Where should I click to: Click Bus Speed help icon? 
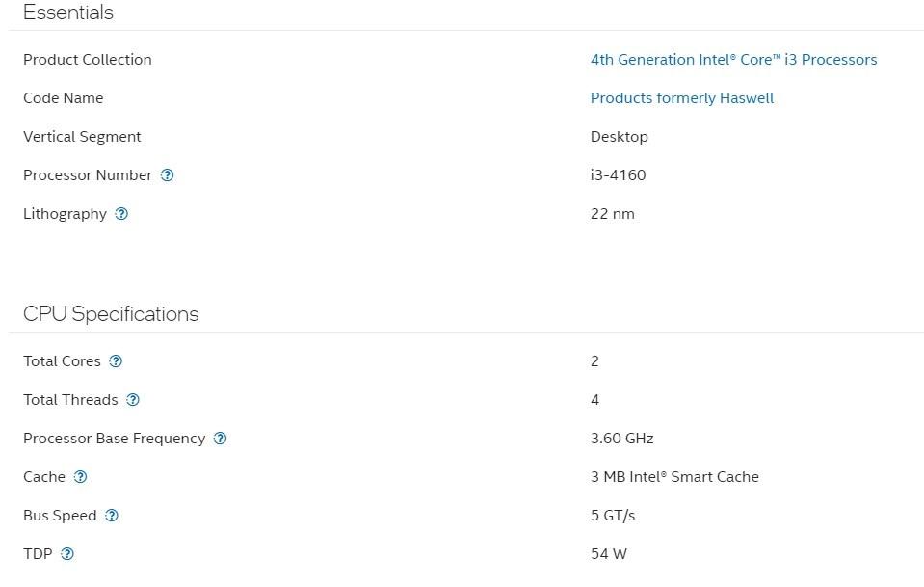click(x=112, y=516)
